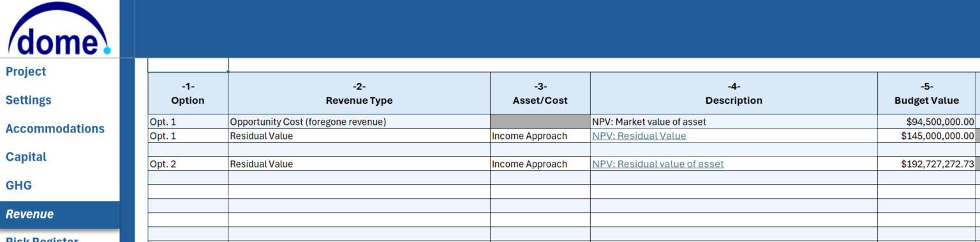Viewport: 980px width, 242px height.
Task: Click the $192,727,272.73 budget cell
Action: [x=926, y=164]
